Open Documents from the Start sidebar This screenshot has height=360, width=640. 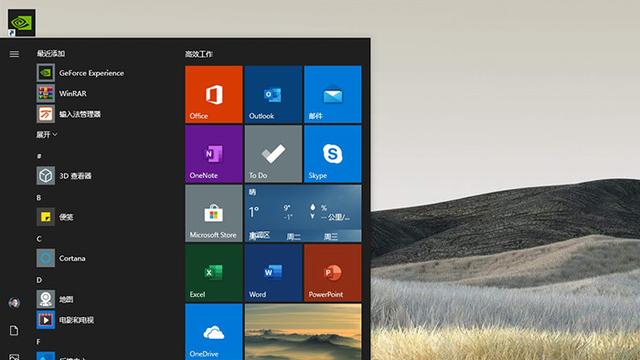click(x=14, y=330)
